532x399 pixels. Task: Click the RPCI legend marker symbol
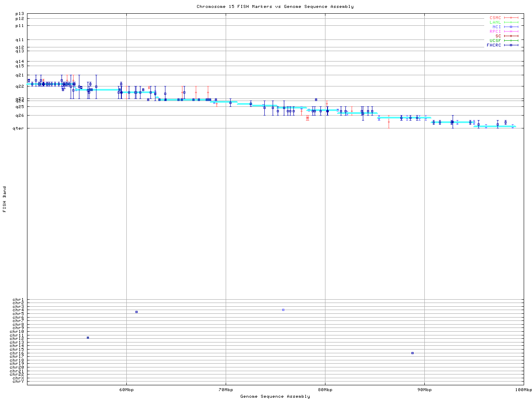(x=511, y=32)
